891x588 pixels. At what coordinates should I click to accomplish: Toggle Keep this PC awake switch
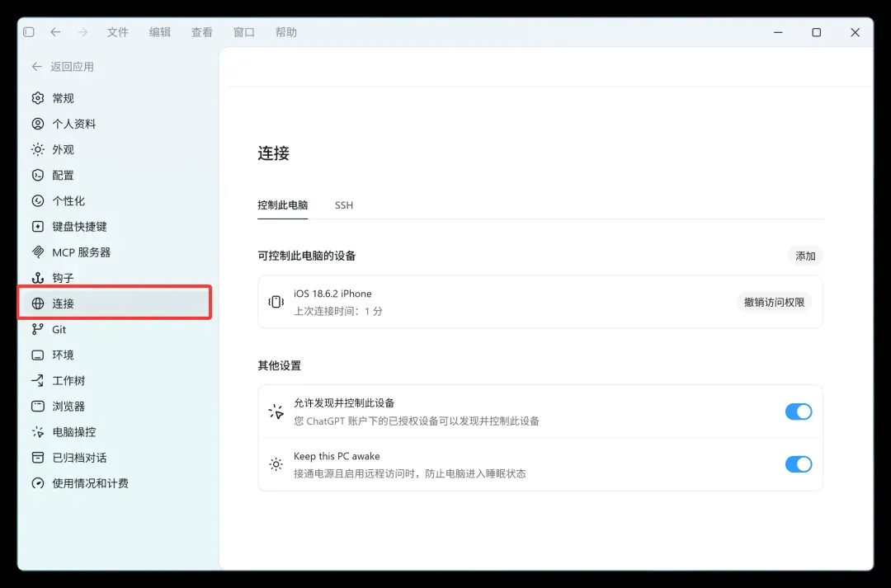[x=799, y=464]
